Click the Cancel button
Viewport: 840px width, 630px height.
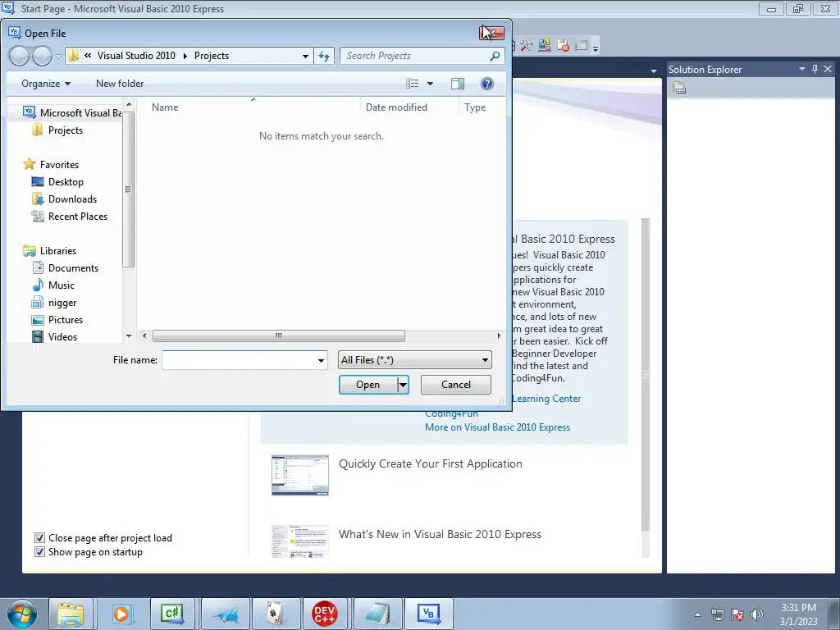click(456, 385)
